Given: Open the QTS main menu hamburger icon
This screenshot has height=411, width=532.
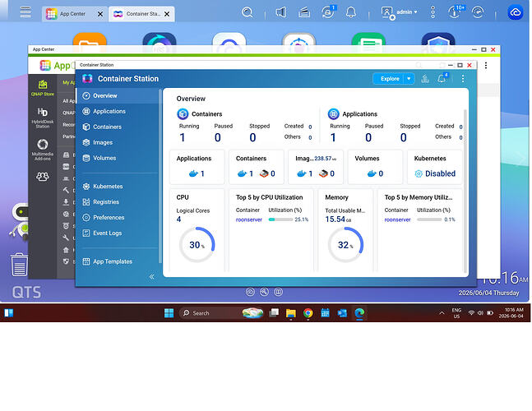Looking at the screenshot, I should [x=25, y=12].
